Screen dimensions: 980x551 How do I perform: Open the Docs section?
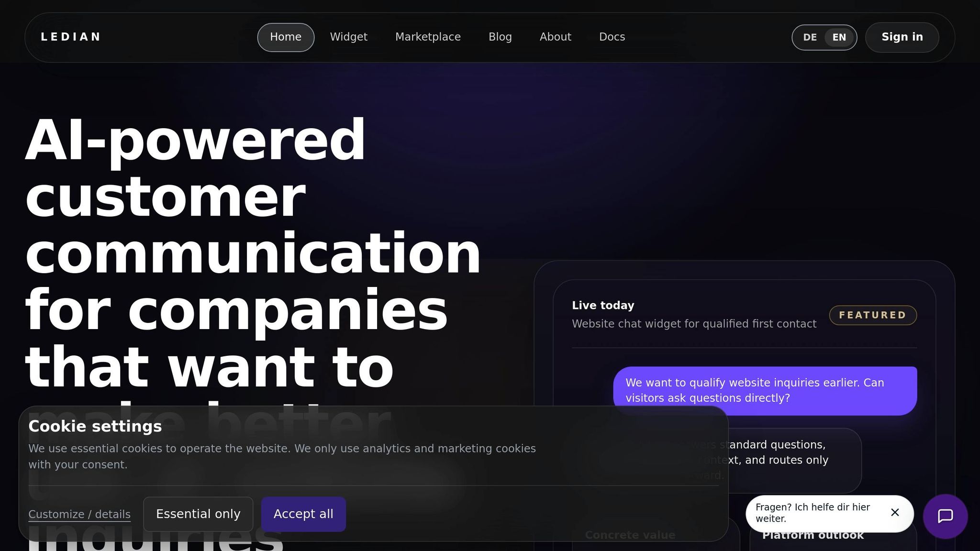[x=612, y=37]
